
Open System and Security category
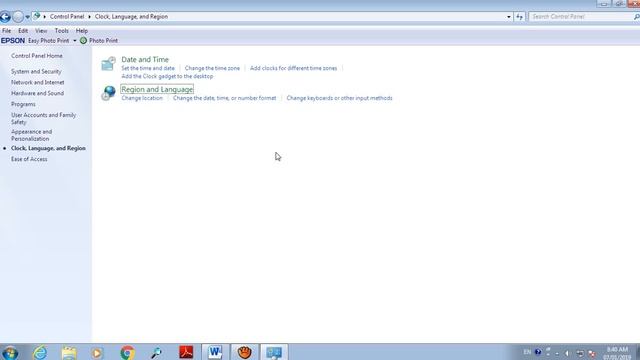pos(36,71)
